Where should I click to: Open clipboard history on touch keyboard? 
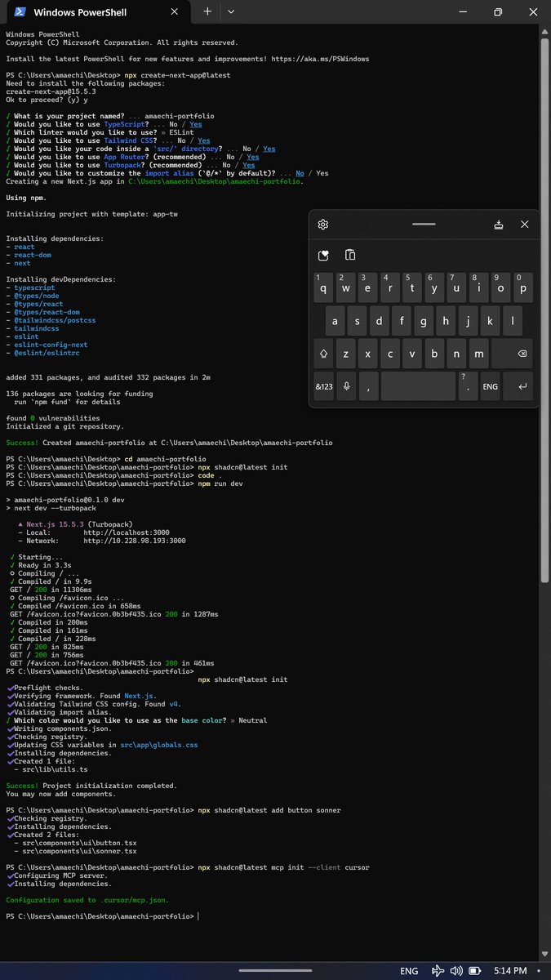pyautogui.click(x=349, y=256)
